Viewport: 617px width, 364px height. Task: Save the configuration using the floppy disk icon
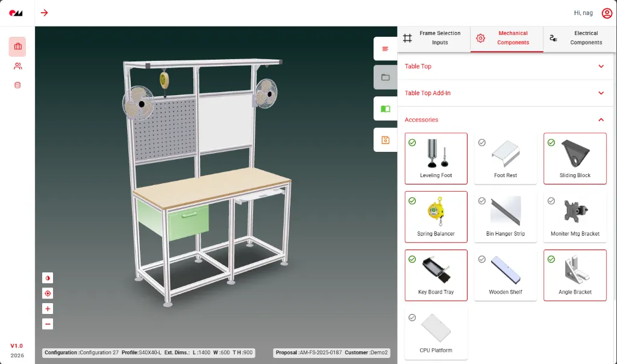tap(384, 140)
